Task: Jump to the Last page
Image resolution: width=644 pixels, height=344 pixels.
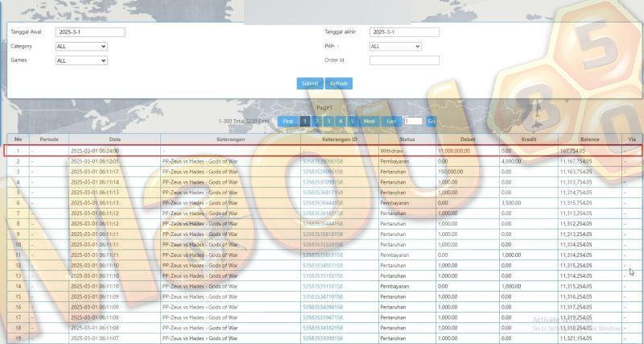Action: pos(391,121)
